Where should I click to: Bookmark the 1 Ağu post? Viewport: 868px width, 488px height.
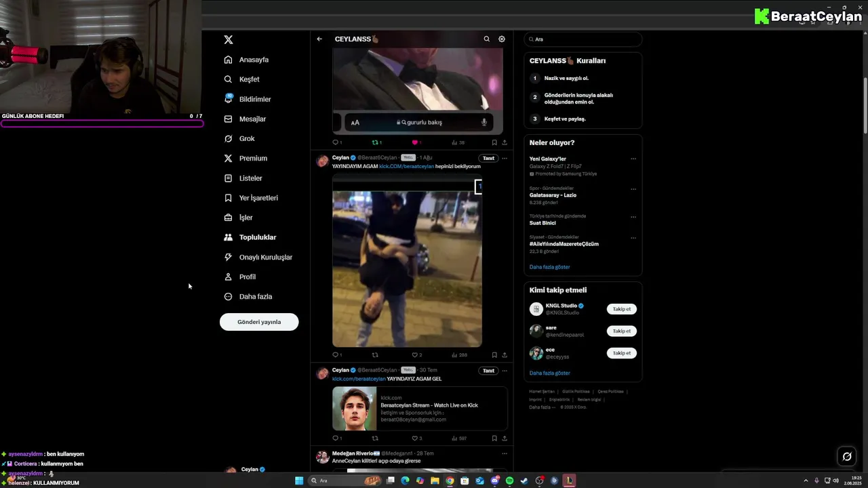[x=494, y=354]
